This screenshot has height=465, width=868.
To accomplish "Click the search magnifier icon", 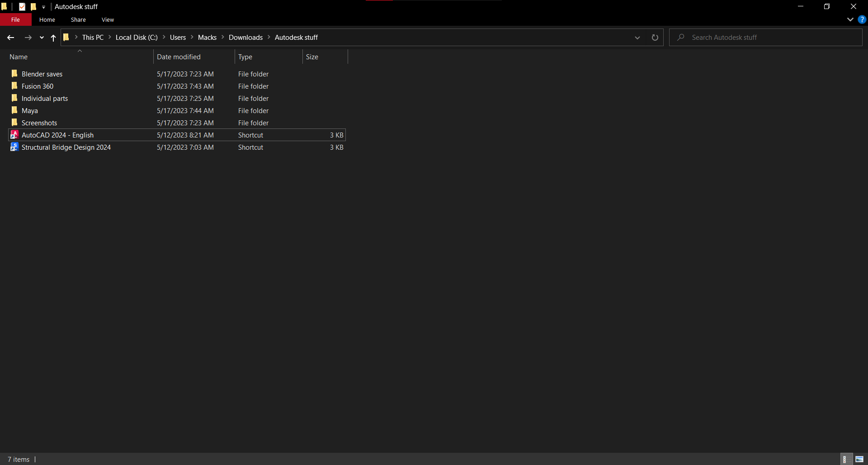I will click(x=681, y=38).
